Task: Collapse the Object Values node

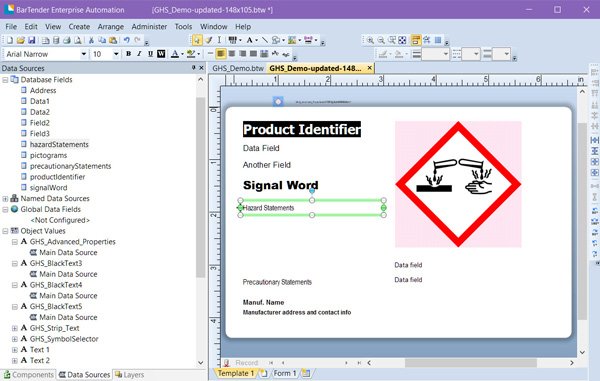Action: tap(5, 231)
